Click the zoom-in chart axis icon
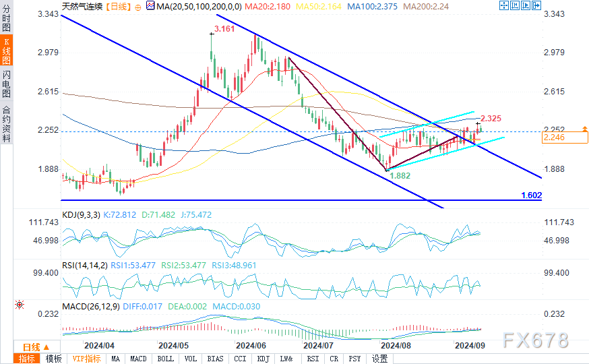This screenshot has height=364, width=589. [526, 5]
